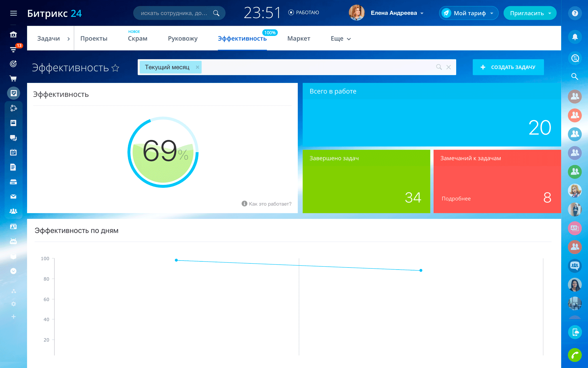Click the notifications bell icon
The width and height of the screenshot is (588, 368).
(575, 37)
